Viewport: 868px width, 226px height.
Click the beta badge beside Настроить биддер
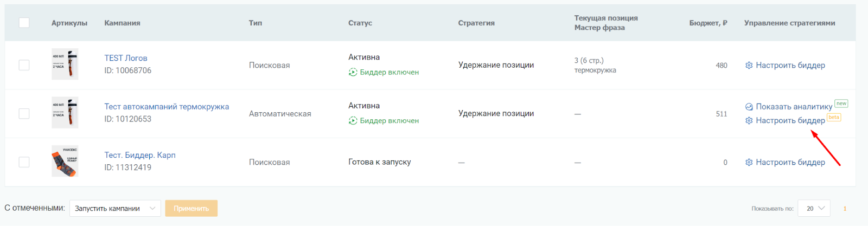pos(834,117)
